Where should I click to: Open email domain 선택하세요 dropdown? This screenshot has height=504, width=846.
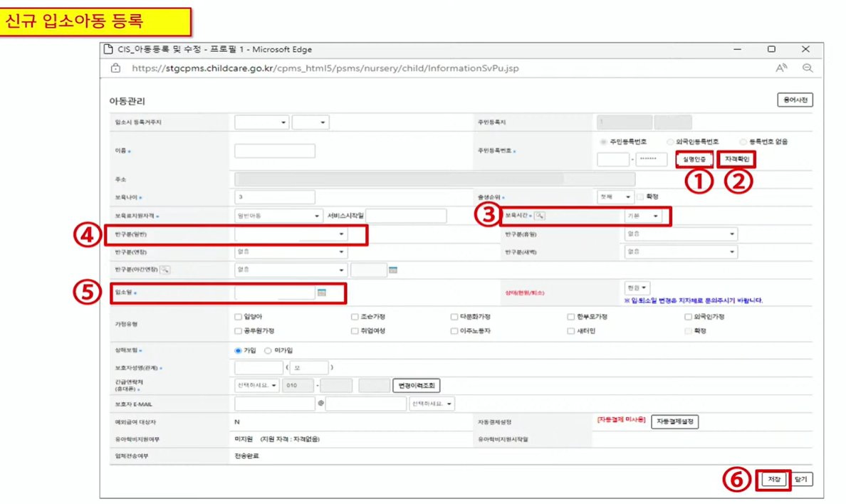(x=432, y=404)
